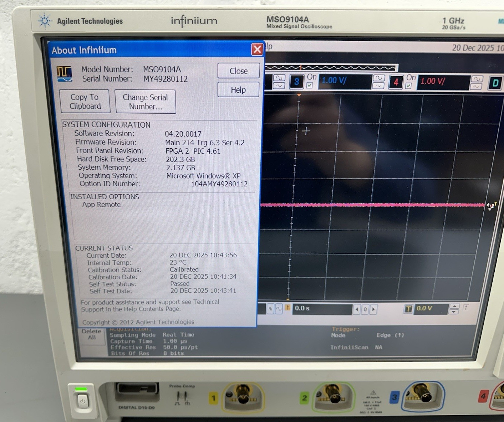Open the digital channels D button

(495, 83)
